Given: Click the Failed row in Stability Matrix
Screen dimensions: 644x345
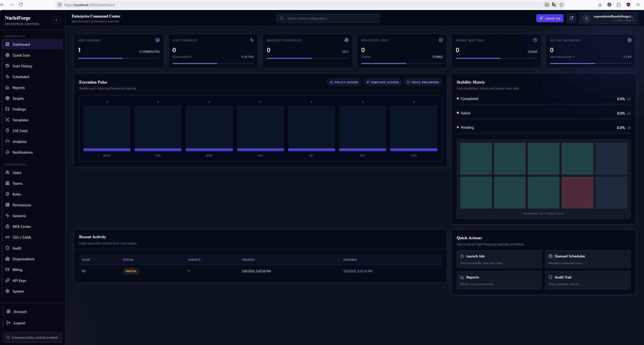Looking at the screenshot, I should [543, 116].
